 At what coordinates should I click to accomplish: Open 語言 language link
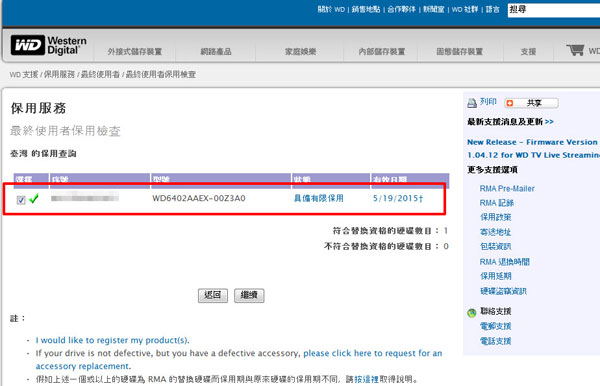[493, 9]
